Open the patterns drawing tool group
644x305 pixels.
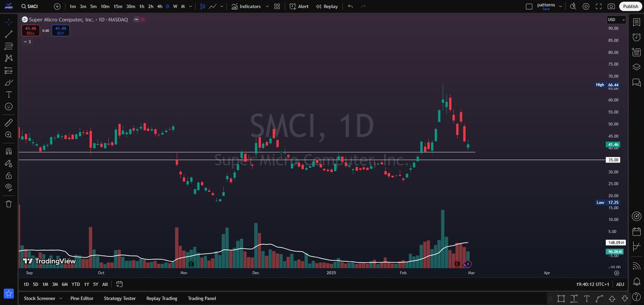click(x=9, y=58)
